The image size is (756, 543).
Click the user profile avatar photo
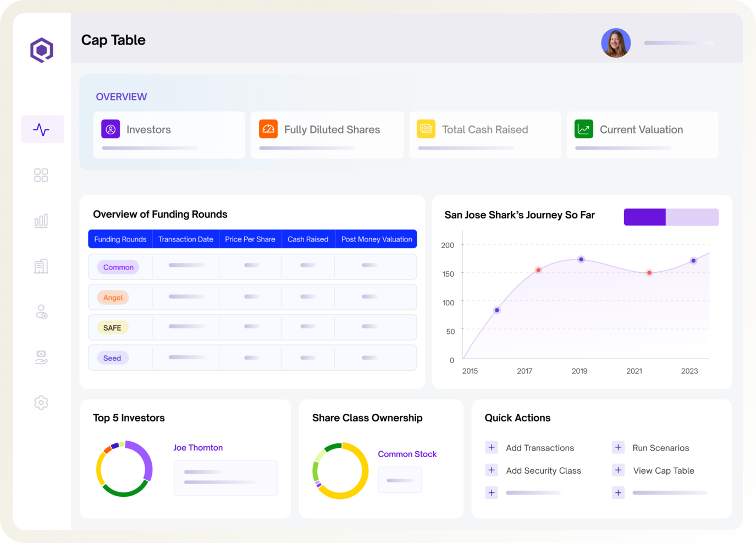coord(615,43)
